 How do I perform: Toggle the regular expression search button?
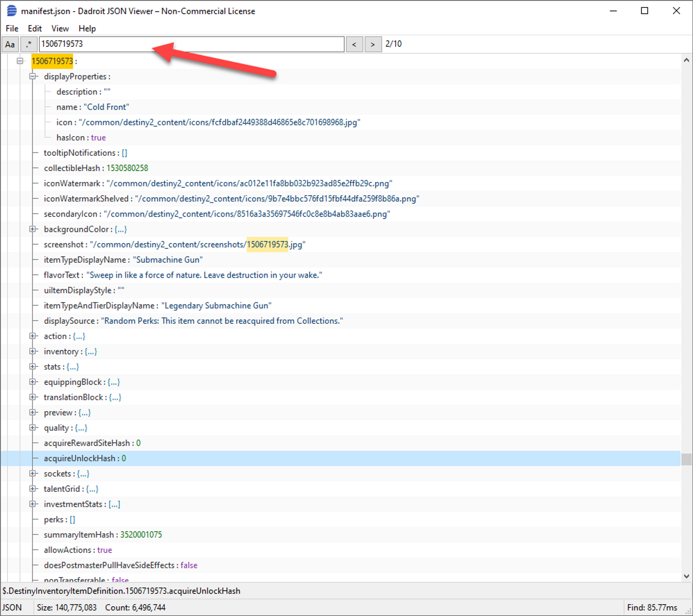click(x=29, y=44)
